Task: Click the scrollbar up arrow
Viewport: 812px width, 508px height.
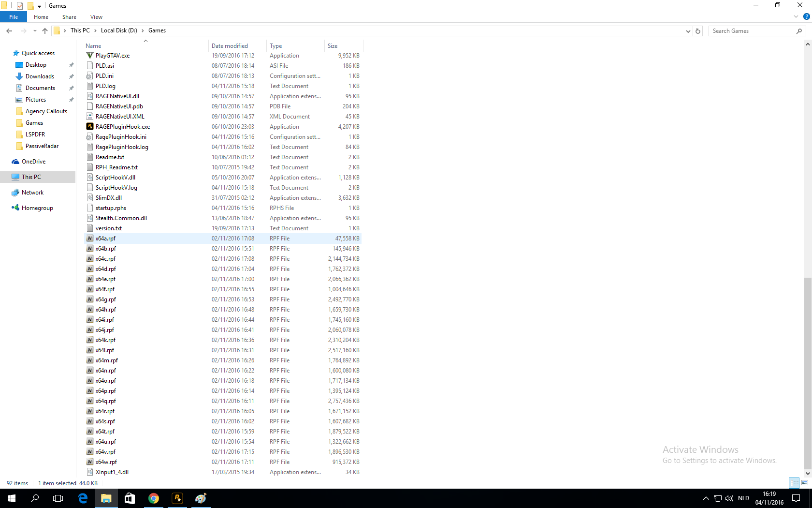Action: pos(808,44)
